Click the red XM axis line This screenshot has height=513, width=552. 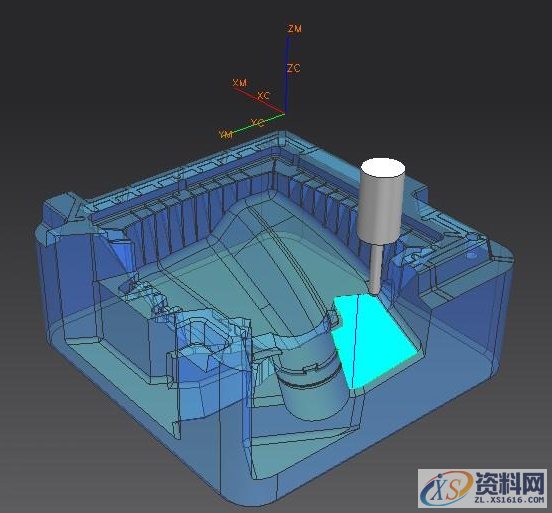260,101
